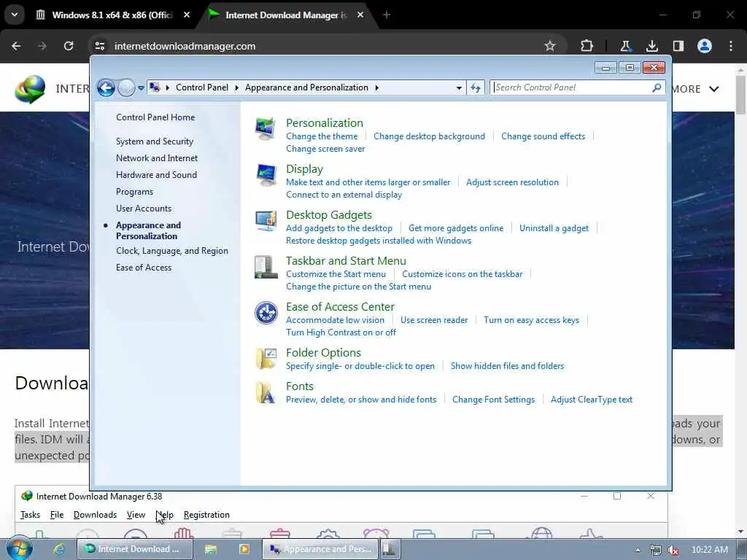Image resolution: width=747 pixels, height=560 pixels.
Task: Open Chrome Labs flask icon
Action: (x=625, y=46)
